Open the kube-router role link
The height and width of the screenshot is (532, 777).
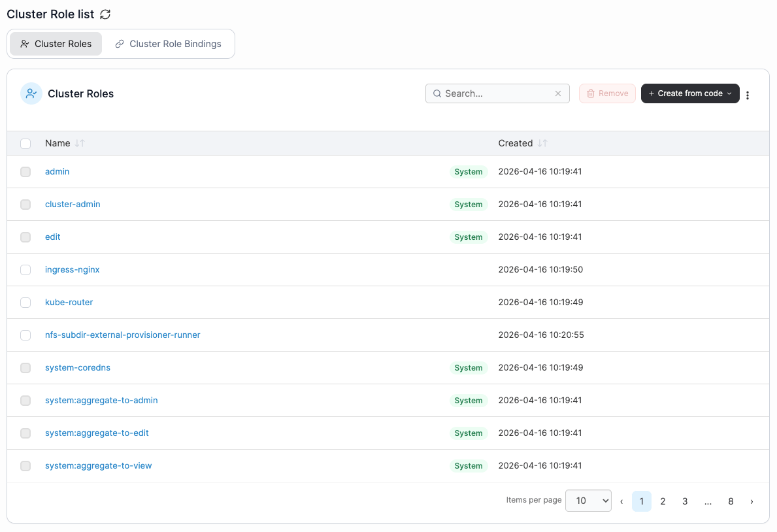click(x=69, y=303)
